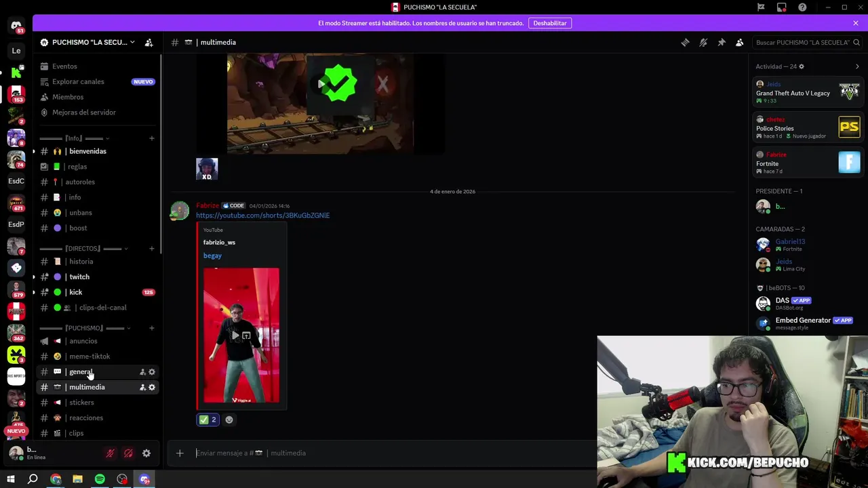Image resolution: width=868 pixels, height=488 pixels.
Task: Edit settings of the general channel
Action: tap(152, 372)
